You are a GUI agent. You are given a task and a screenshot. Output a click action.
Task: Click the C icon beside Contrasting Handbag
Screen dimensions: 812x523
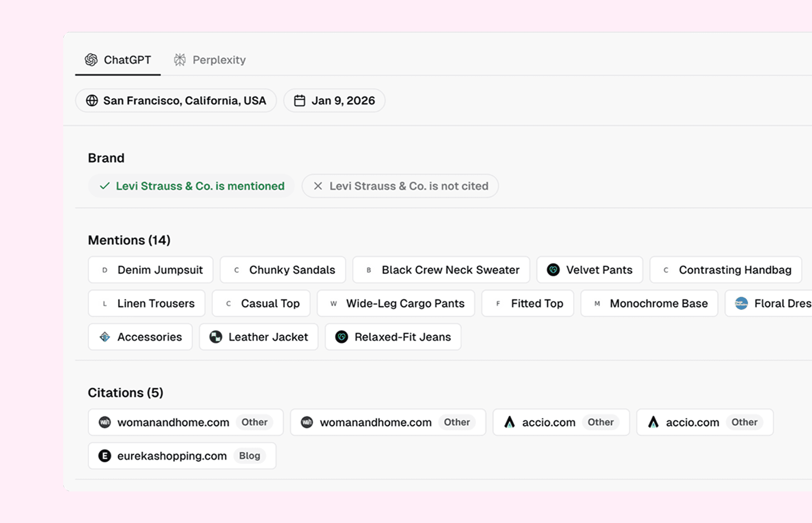(666, 270)
